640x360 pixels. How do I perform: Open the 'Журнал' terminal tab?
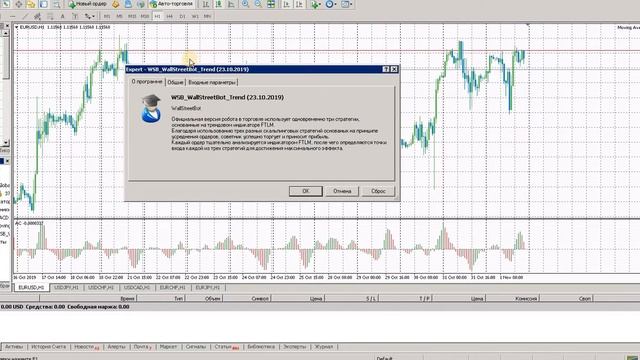tap(323, 347)
